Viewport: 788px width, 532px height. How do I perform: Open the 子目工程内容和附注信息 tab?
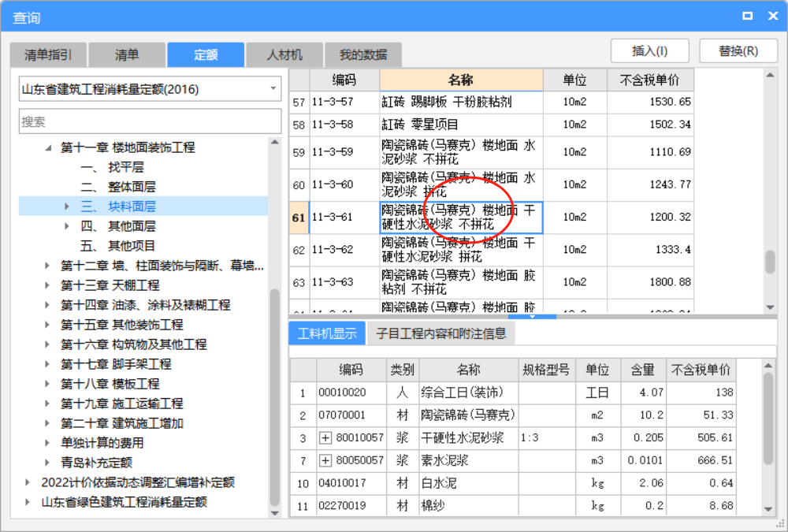[x=441, y=333]
